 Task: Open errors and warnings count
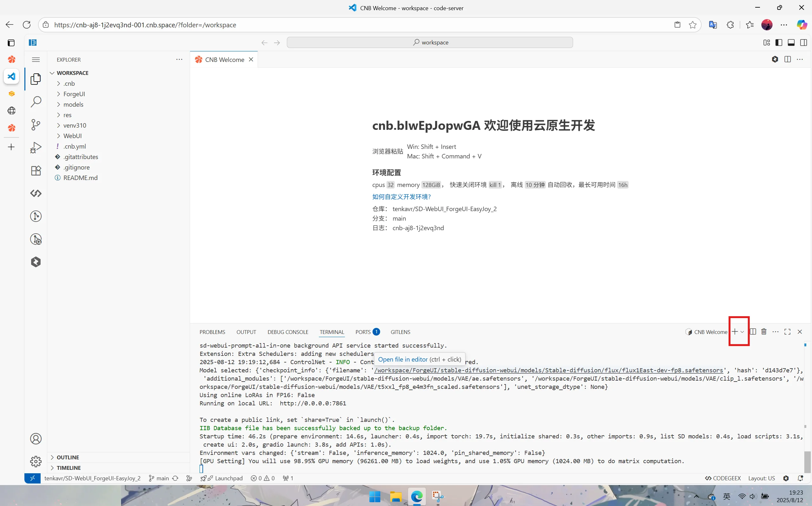point(262,478)
